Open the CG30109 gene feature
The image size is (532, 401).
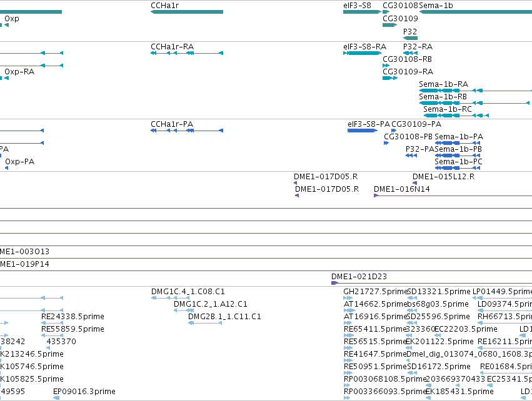point(389,25)
